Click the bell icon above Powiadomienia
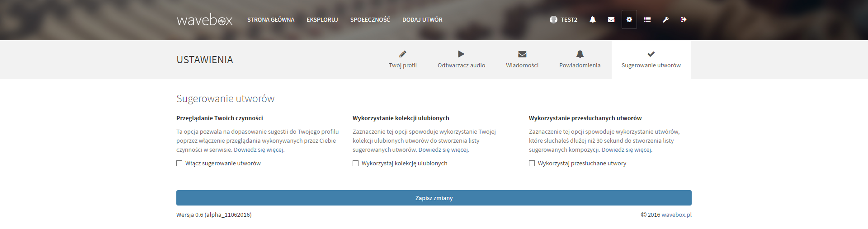Image resolution: width=868 pixels, height=229 pixels. click(x=580, y=54)
